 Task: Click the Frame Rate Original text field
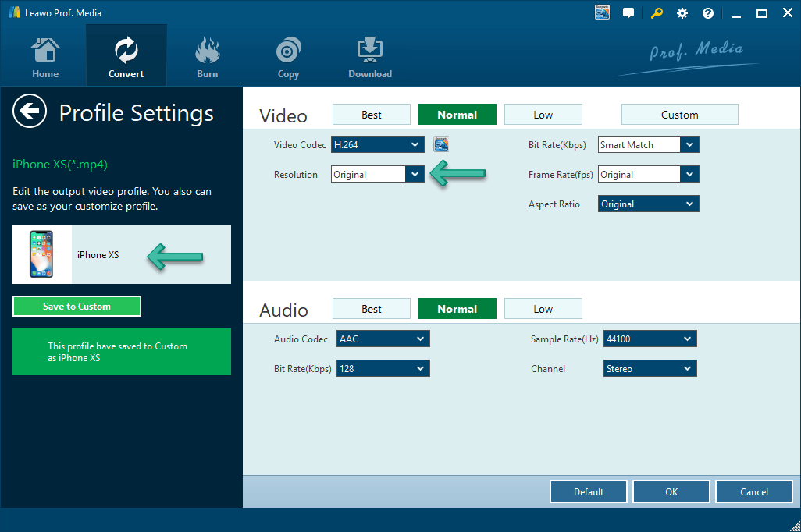[x=639, y=174]
